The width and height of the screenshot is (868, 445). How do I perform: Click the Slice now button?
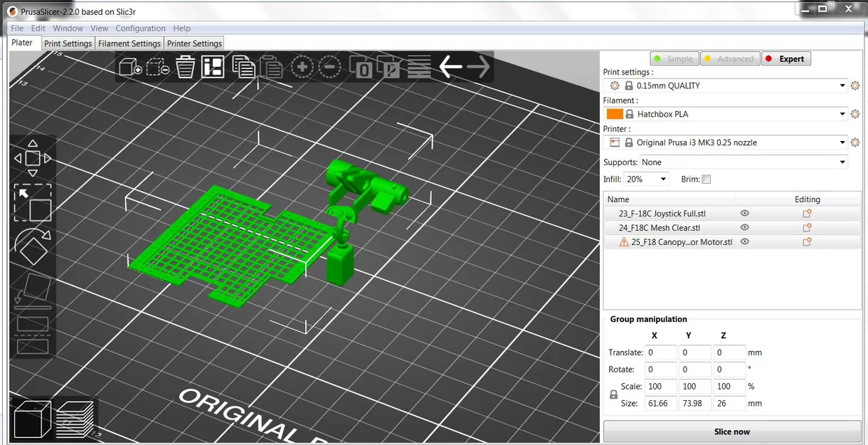pos(732,431)
